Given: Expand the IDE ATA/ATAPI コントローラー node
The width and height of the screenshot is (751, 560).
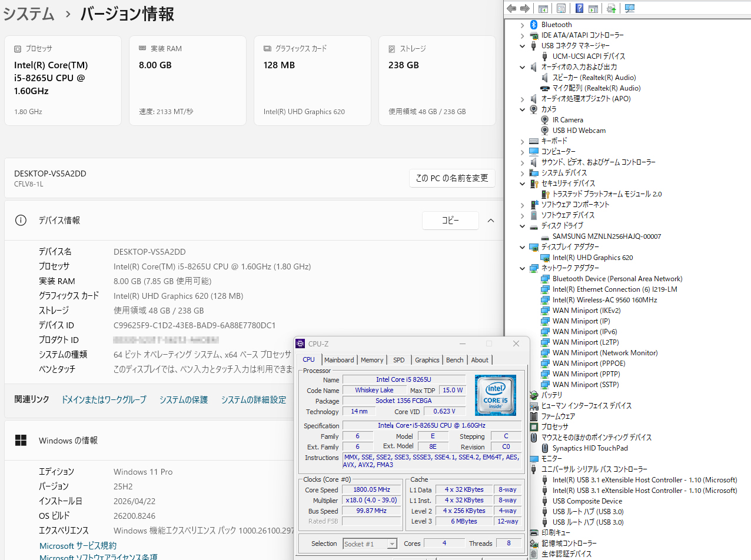Looking at the screenshot, I should click(x=522, y=35).
